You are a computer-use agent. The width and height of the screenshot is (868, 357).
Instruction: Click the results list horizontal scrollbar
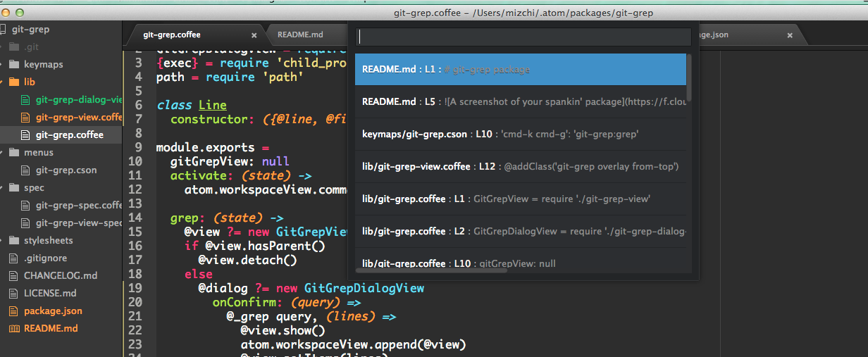(x=431, y=270)
